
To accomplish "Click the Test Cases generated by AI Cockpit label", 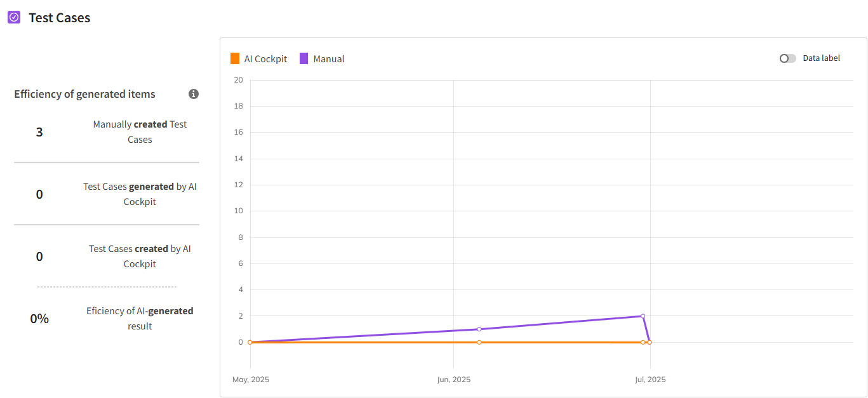I will (140, 194).
